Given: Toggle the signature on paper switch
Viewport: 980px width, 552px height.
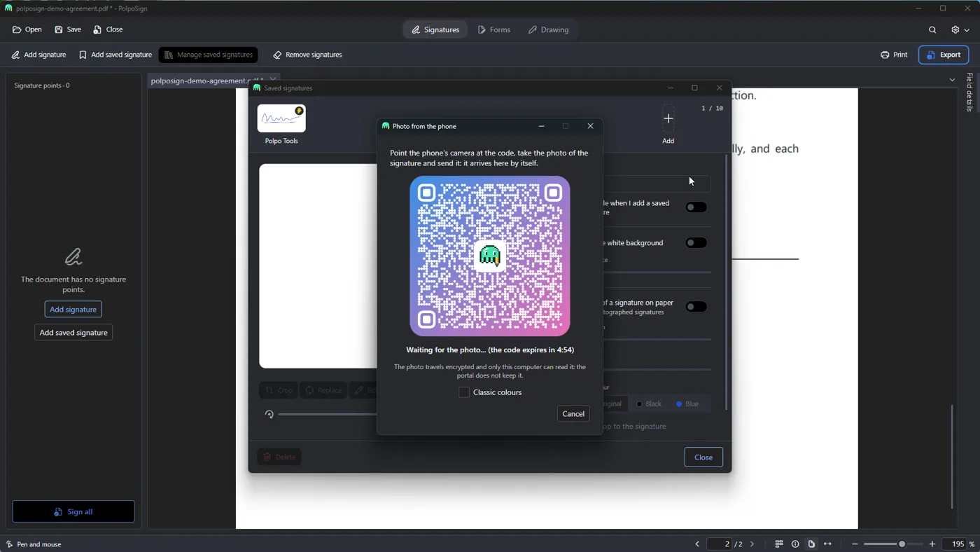Looking at the screenshot, I should (x=696, y=307).
